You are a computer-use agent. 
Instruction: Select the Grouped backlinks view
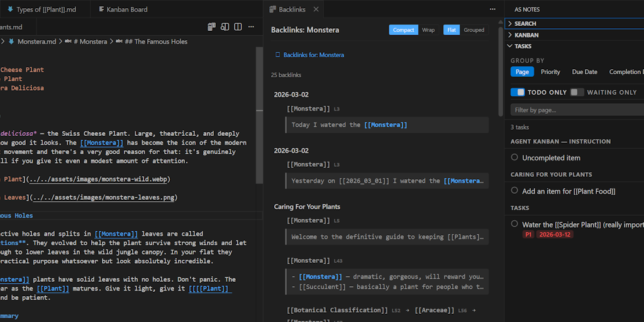point(474,30)
